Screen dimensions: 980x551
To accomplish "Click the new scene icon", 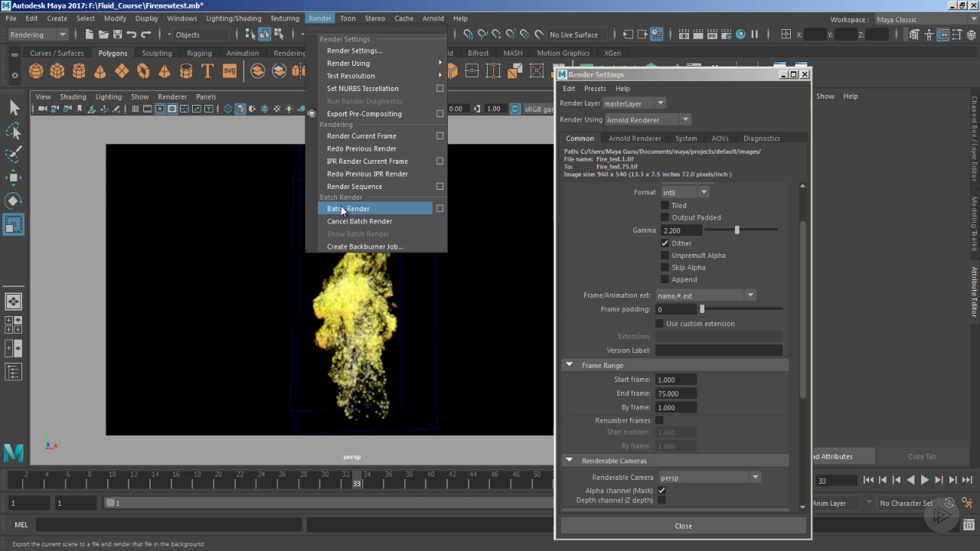I will (90, 34).
